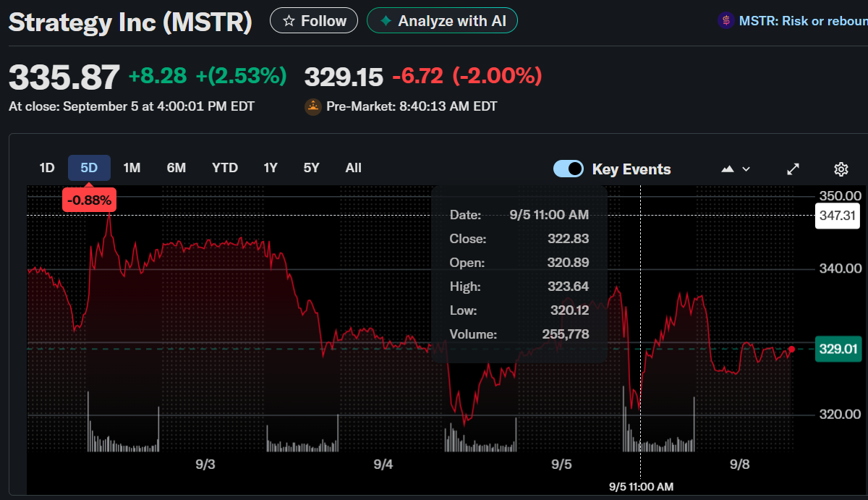The image size is (868, 500).
Task: Click the 9/3 date axis label
Action: click(x=205, y=465)
